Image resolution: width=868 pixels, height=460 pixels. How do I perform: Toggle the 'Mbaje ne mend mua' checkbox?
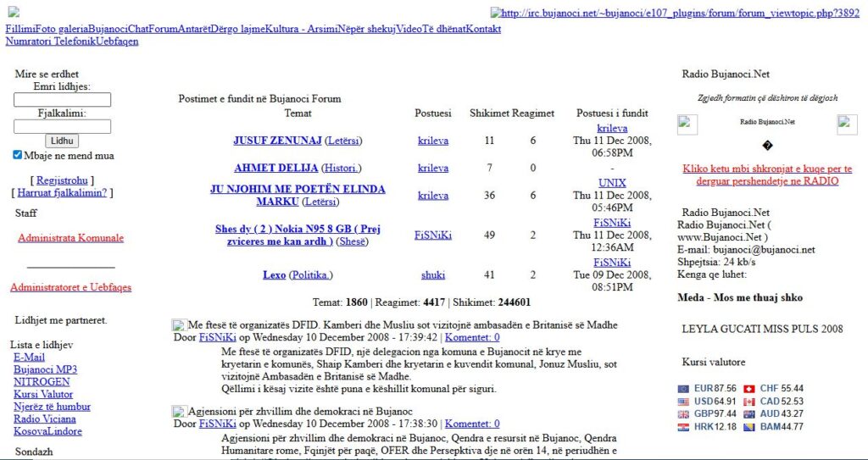click(18, 156)
